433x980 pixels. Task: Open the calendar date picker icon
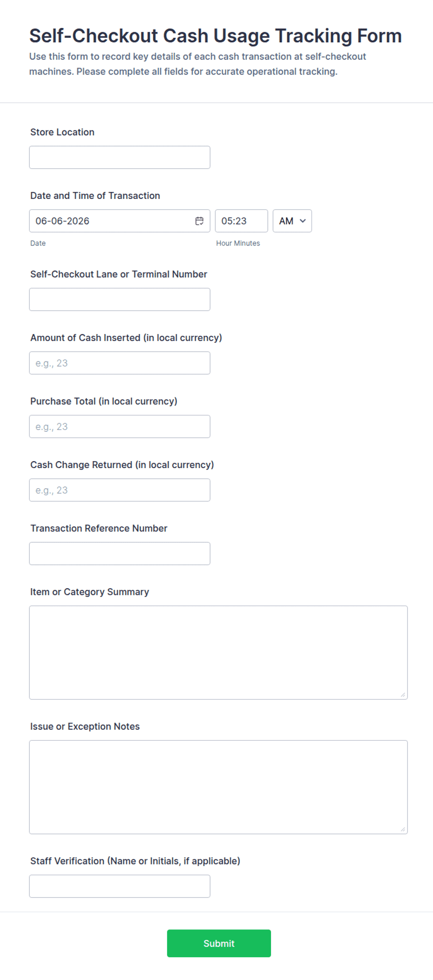(199, 221)
